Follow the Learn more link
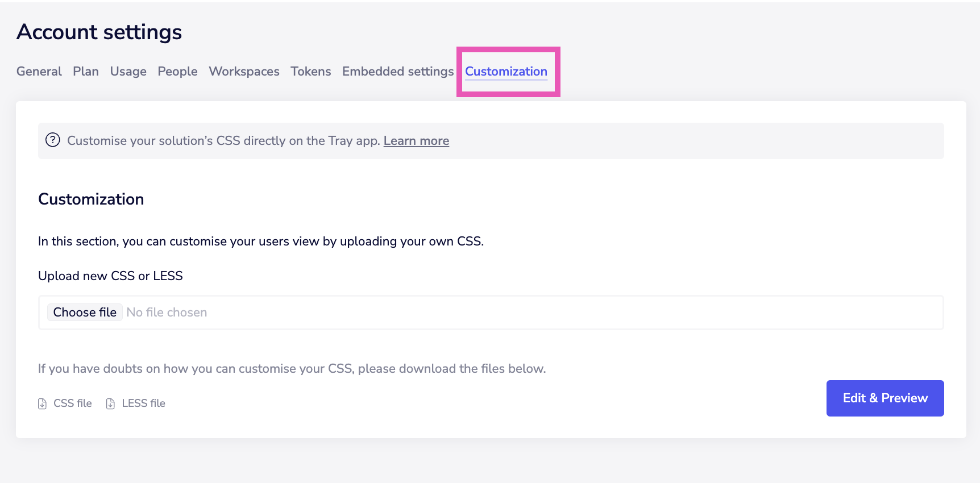This screenshot has width=980, height=483. pyautogui.click(x=416, y=141)
